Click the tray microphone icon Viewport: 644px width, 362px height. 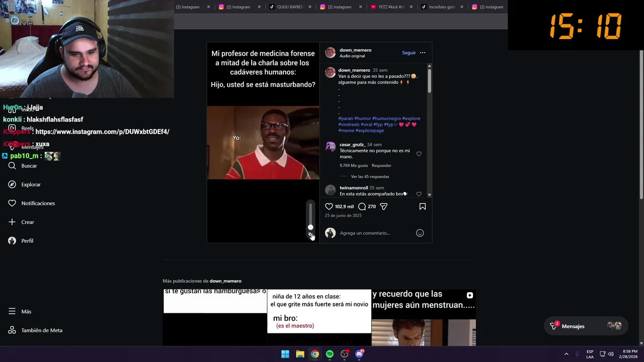[577, 354]
